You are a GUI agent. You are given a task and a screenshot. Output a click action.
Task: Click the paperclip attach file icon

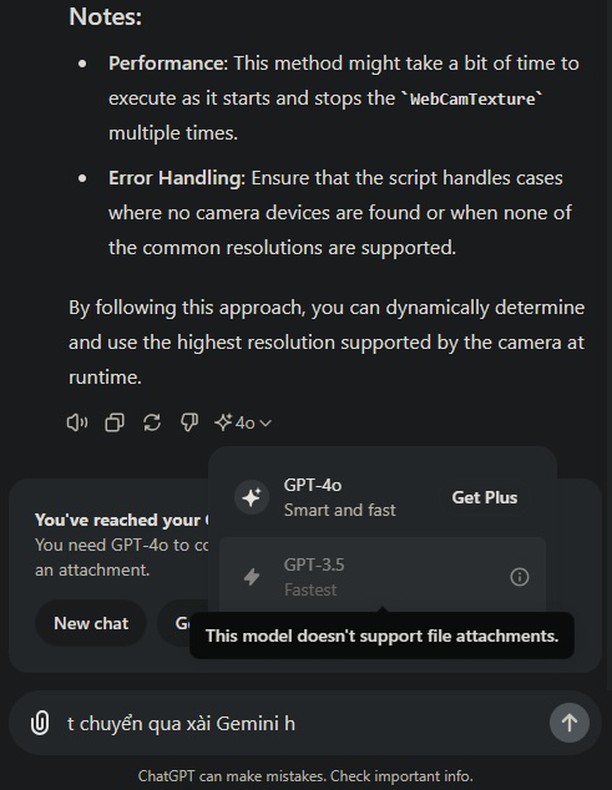[x=39, y=722]
